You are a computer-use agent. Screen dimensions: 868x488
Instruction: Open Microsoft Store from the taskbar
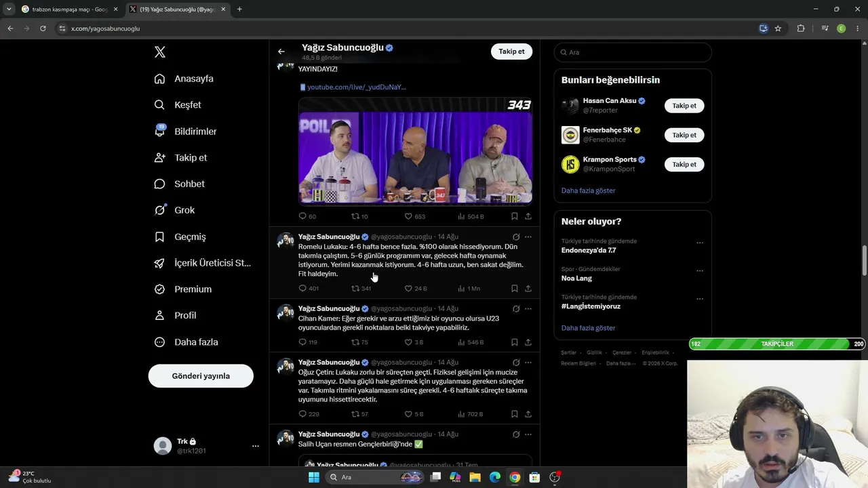click(534, 477)
